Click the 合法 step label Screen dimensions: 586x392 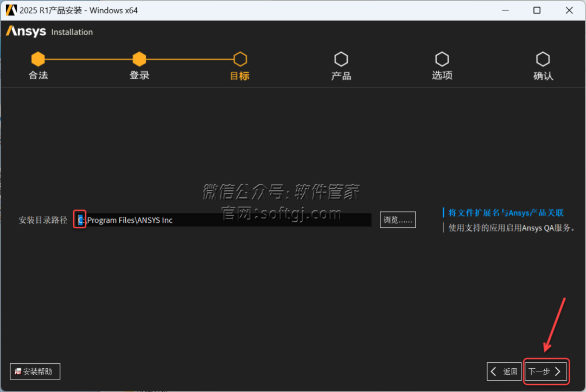tap(38, 75)
